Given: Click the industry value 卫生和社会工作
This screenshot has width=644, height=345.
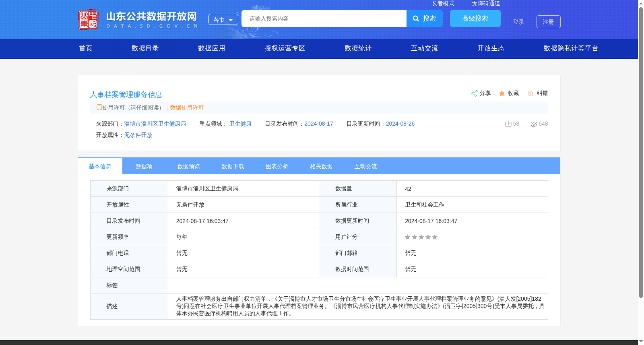Looking at the screenshot, I should coord(425,205).
